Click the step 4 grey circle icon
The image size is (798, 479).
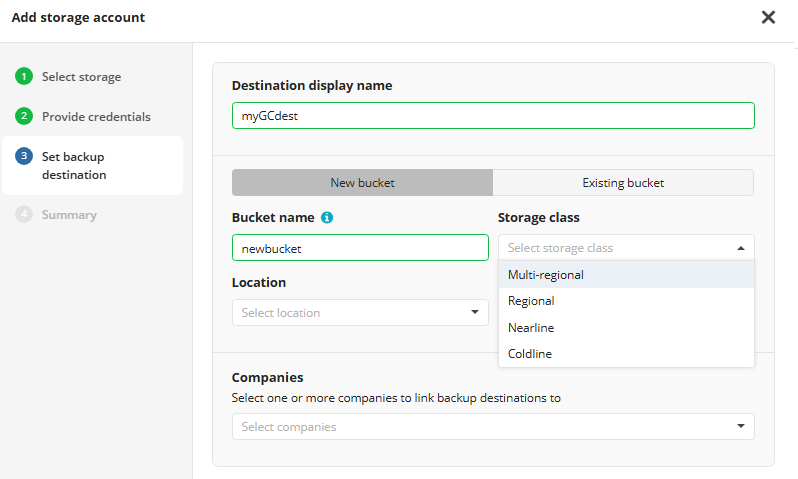coord(24,215)
